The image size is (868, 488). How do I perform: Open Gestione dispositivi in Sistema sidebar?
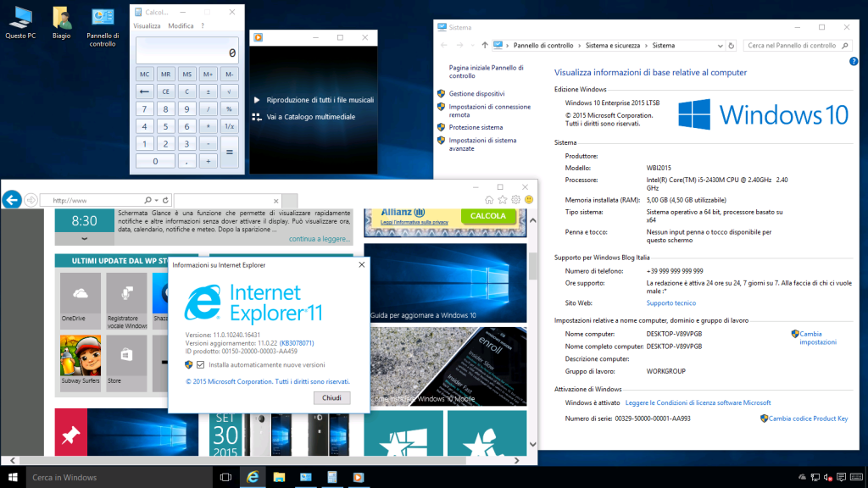tap(476, 94)
